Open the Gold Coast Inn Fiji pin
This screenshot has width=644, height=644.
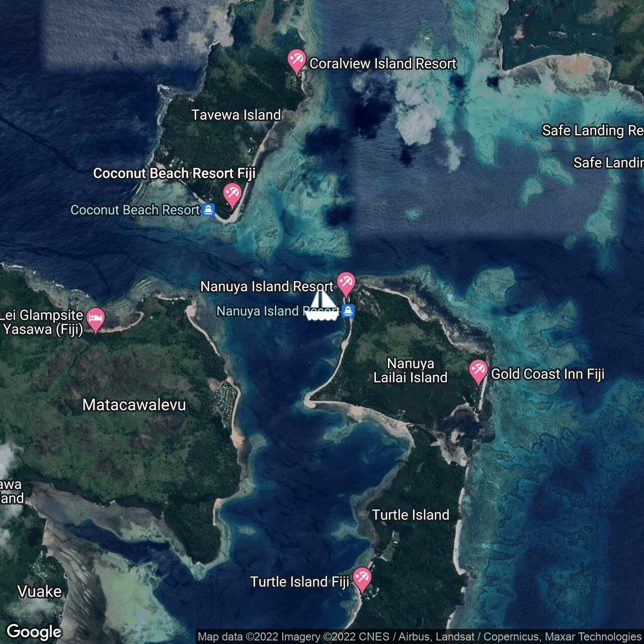tap(477, 371)
